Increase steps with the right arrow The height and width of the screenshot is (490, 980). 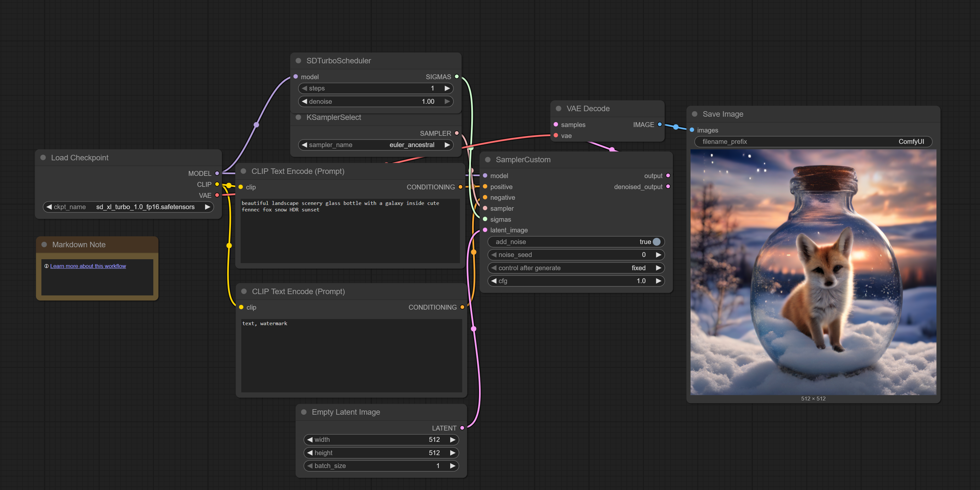tap(447, 88)
